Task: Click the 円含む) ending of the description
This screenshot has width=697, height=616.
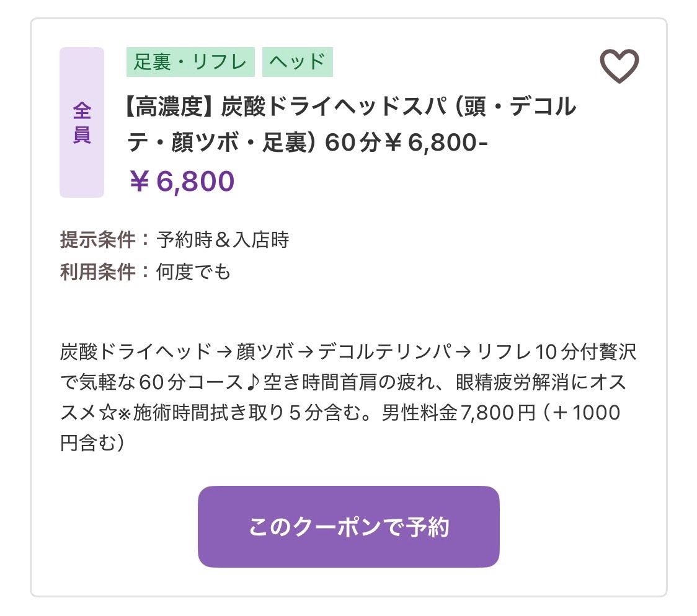Action: click(x=92, y=443)
